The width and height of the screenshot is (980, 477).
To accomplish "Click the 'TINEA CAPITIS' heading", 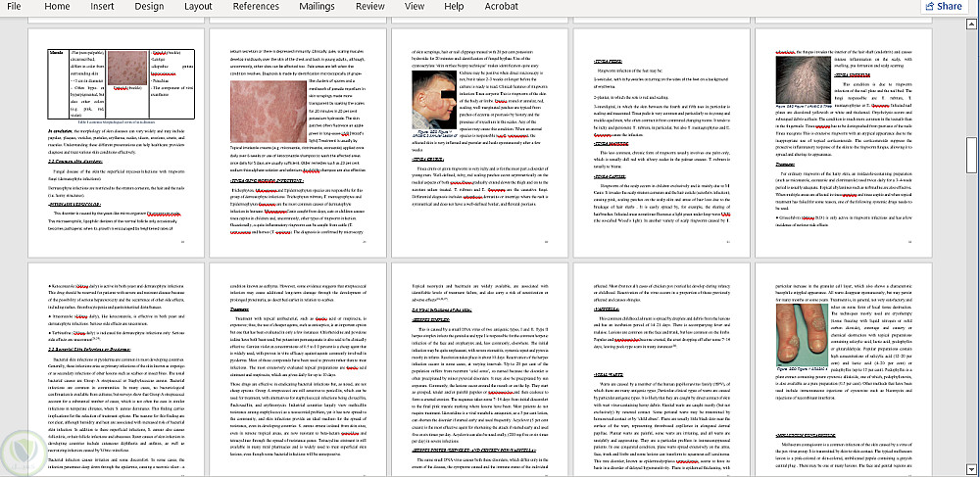I will 610,178.
